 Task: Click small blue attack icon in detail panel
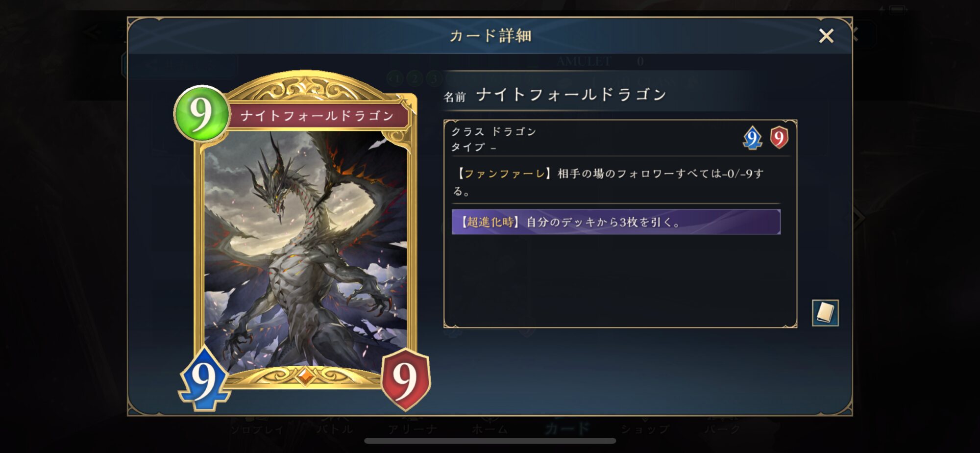[752, 138]
